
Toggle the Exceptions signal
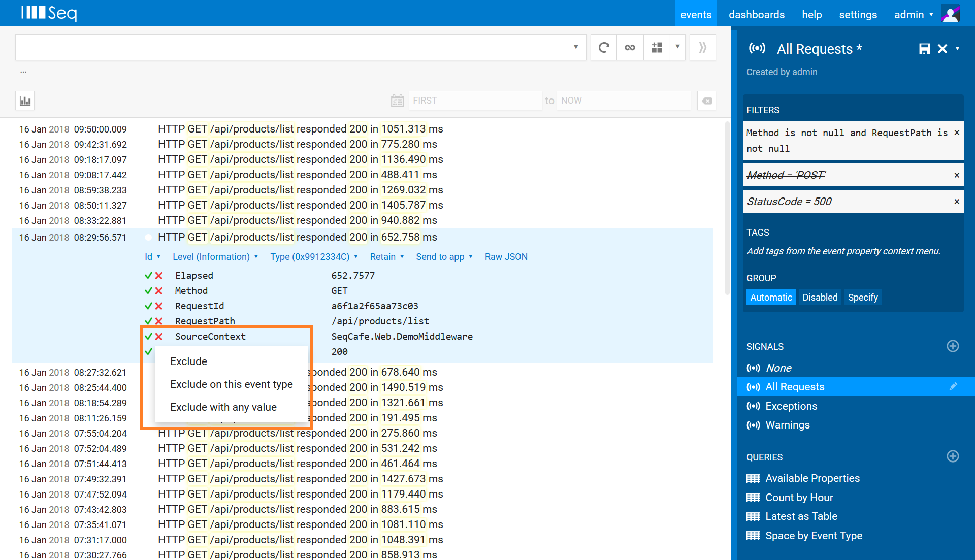(x=791, y=406)
